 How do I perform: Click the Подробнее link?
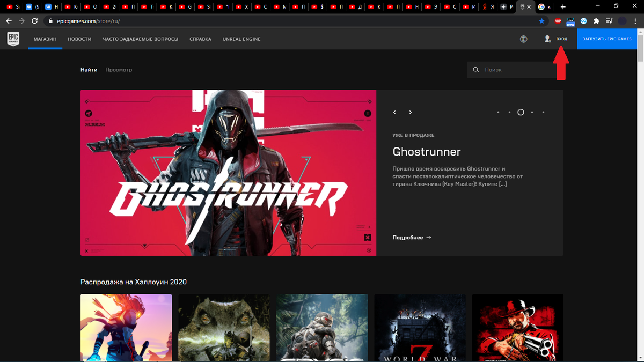pos(412,237)
